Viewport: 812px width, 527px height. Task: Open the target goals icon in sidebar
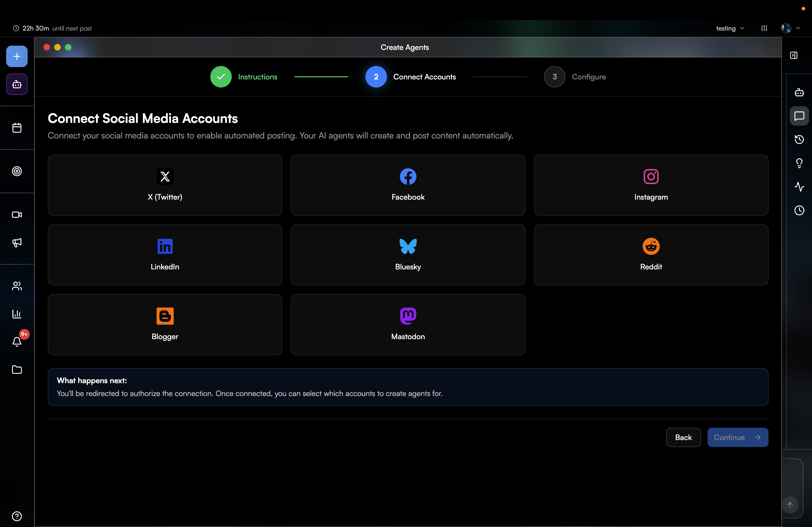tap(17, 171)
